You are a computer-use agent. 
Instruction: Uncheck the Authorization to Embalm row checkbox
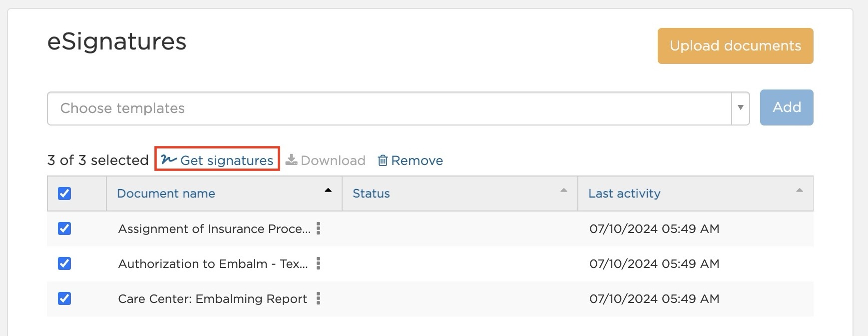pos(64,263)
